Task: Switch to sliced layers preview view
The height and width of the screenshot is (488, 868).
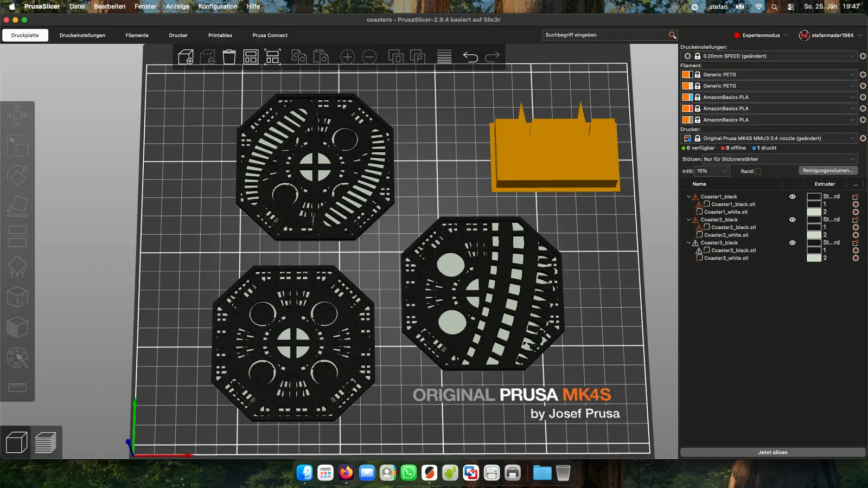Action: click(x=46, y=442)
